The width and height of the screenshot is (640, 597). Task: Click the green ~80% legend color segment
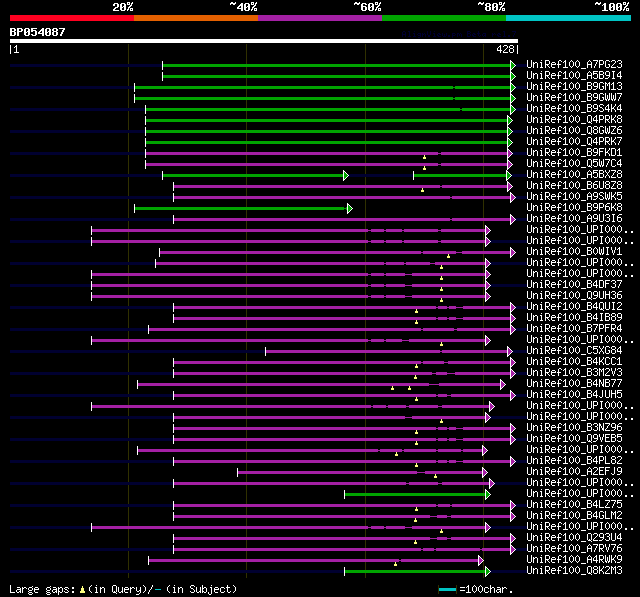444,18
